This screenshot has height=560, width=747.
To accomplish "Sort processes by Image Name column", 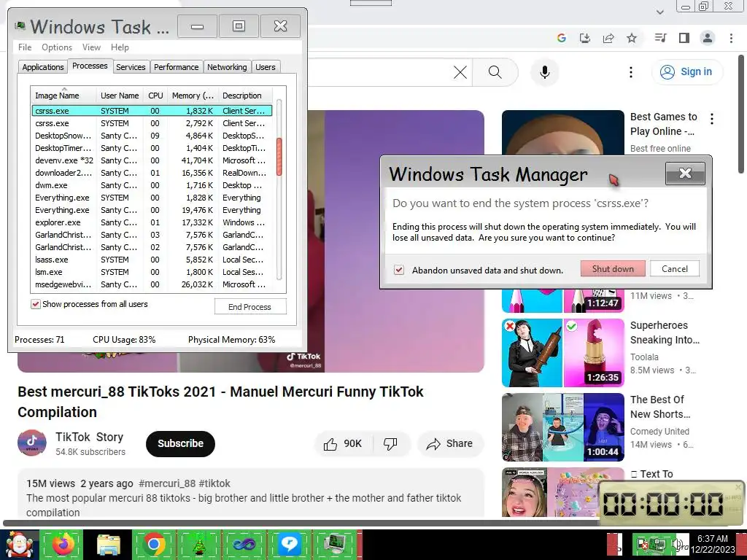I will tap(63, 96).
